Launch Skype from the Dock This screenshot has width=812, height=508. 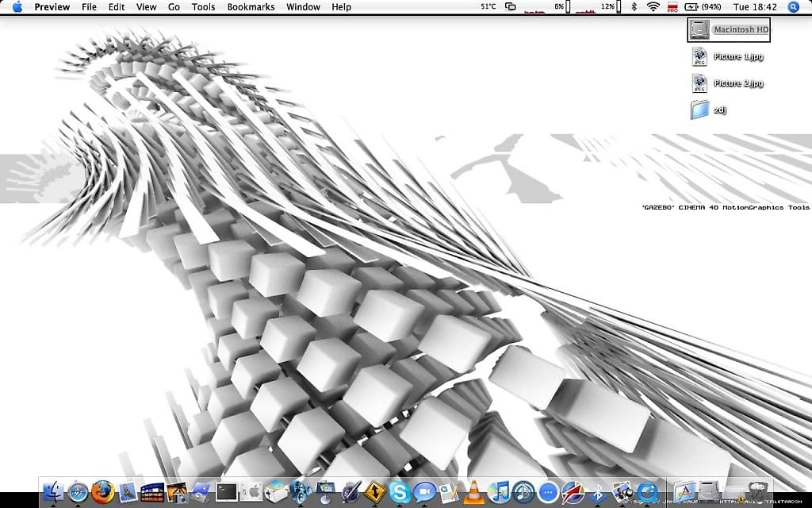pyautogui.click(x=400, y=491)
